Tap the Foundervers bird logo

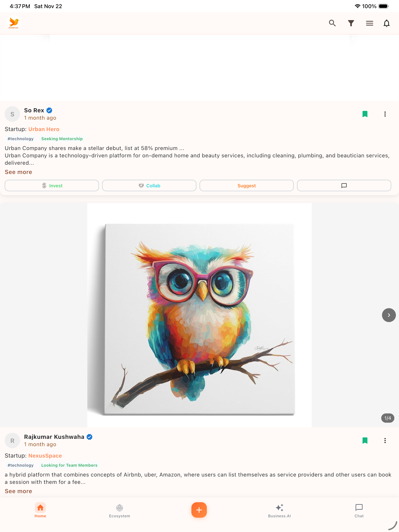(x=14, y=23)
